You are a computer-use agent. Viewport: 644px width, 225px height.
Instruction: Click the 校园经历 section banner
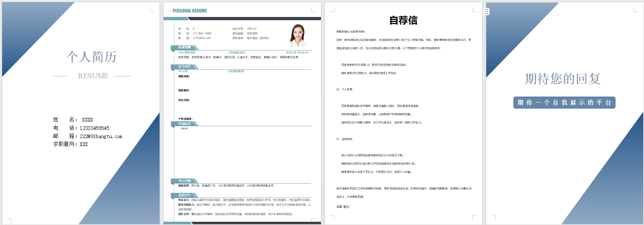click(x=184, y=124)
